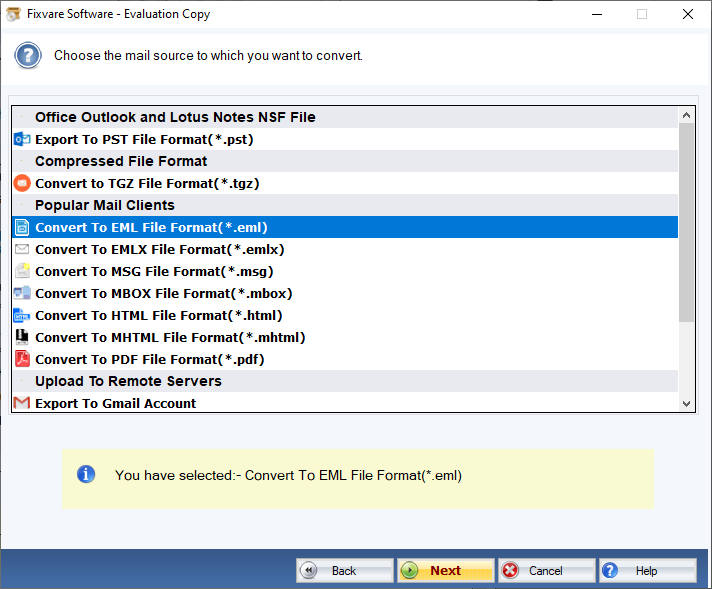Click the red PDF icon
This screenshot has width=712, height=589.
[x=22, y=359]
